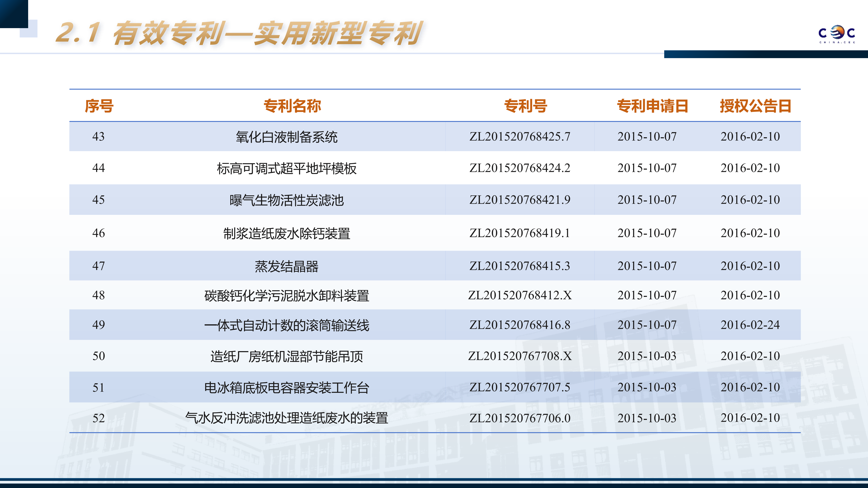868x488 pixels.
Task: Click patent number ZL201520768421.9
Action: point(520,200)
